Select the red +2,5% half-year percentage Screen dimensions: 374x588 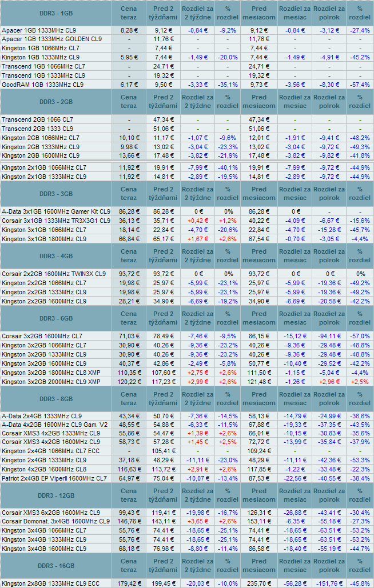pyautogui.click(x=360, y=382)
